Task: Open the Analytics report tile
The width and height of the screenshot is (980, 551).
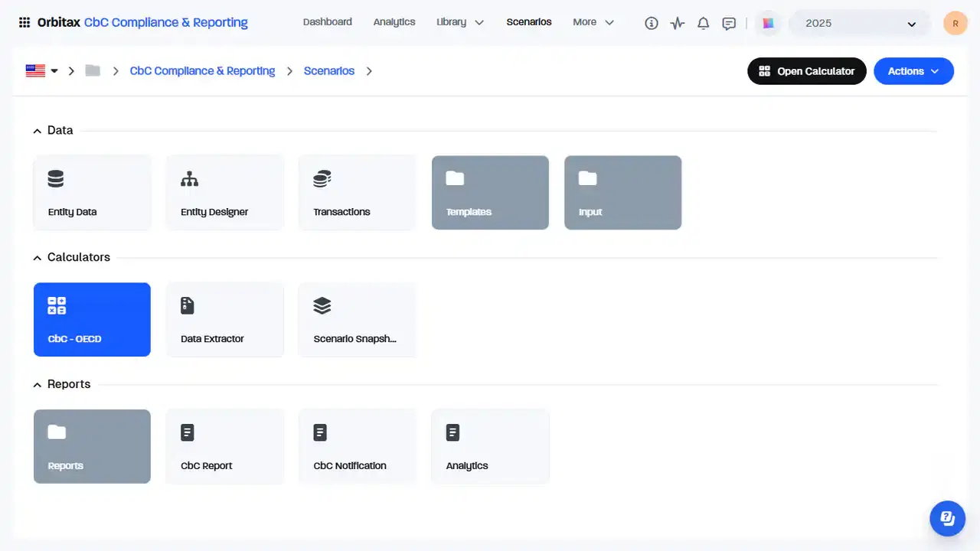Action: (490, 447)
